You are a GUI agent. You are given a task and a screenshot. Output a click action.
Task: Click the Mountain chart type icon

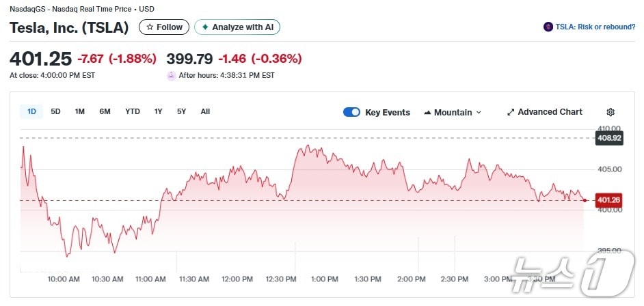[x=428, y=112]
